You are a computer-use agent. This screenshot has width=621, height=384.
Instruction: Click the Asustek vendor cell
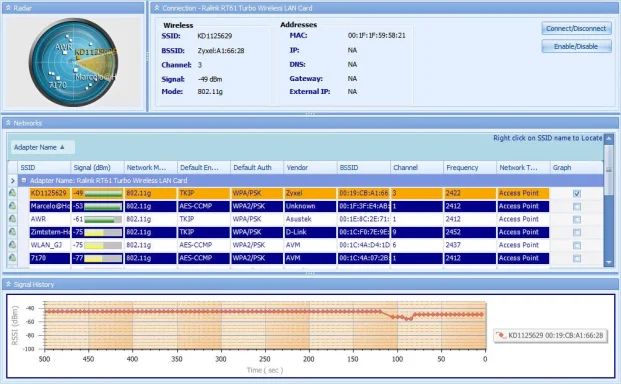point(310,219)
